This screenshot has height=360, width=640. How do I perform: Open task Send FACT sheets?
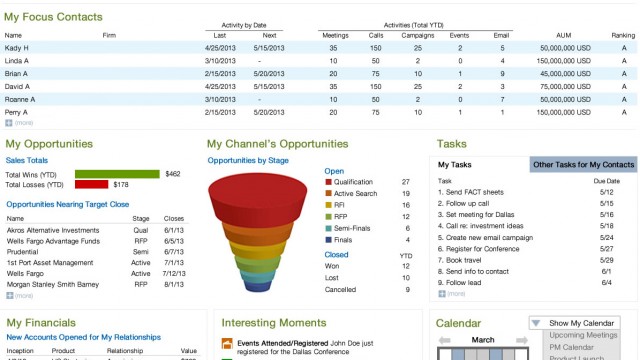tap(471, 192)
